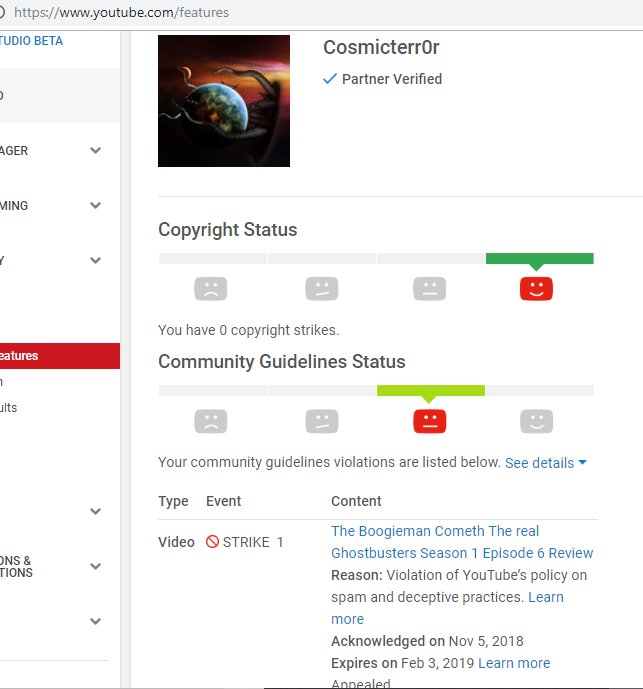Click the browser address bar URL

point(121,12)
